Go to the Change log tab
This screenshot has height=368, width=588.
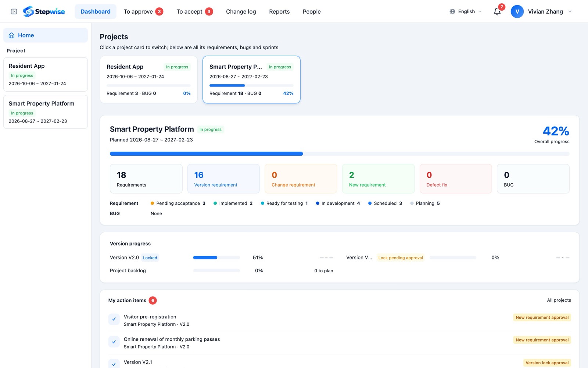[241, 11]
